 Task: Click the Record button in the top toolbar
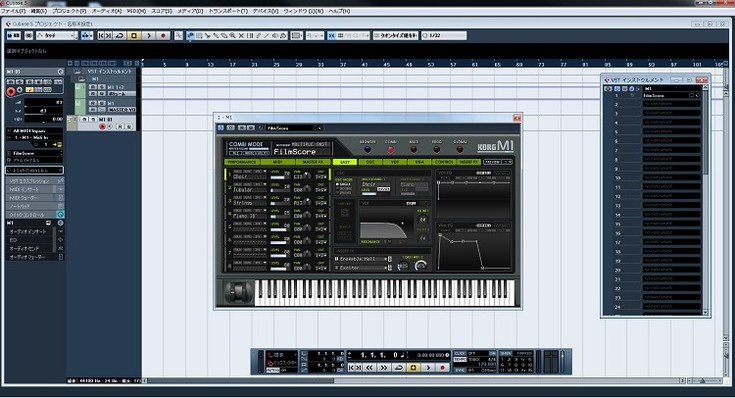[x=163, y=36]
